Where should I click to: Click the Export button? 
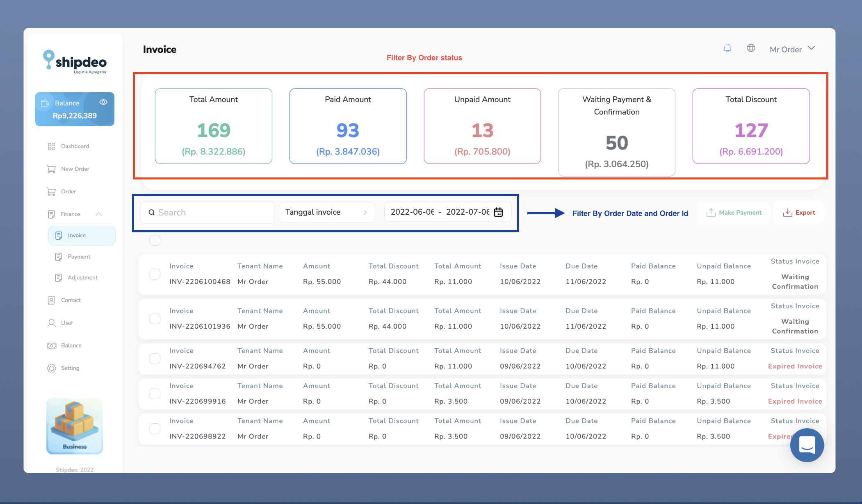(x=799, y=213)
